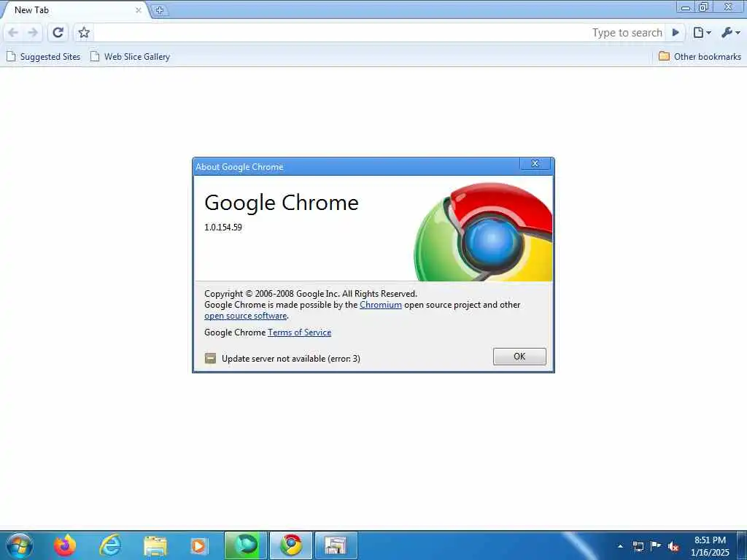Open the open source software link

pos(245,316)
